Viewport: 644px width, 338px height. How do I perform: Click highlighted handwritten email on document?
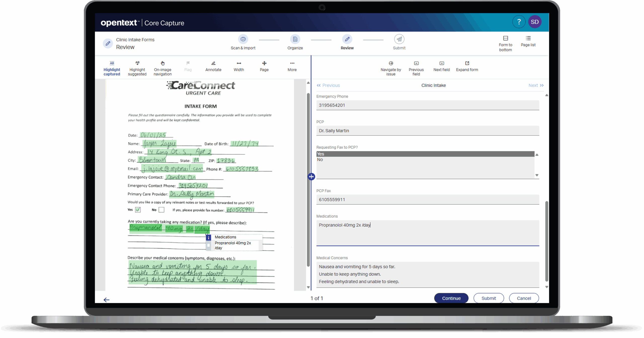point(172,168)
